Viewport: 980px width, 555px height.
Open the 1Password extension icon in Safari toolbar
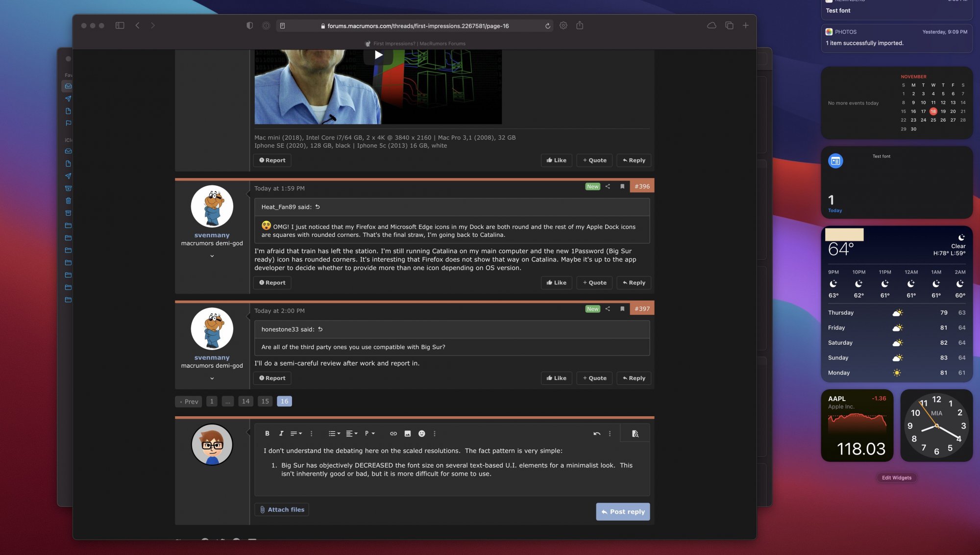266,25
